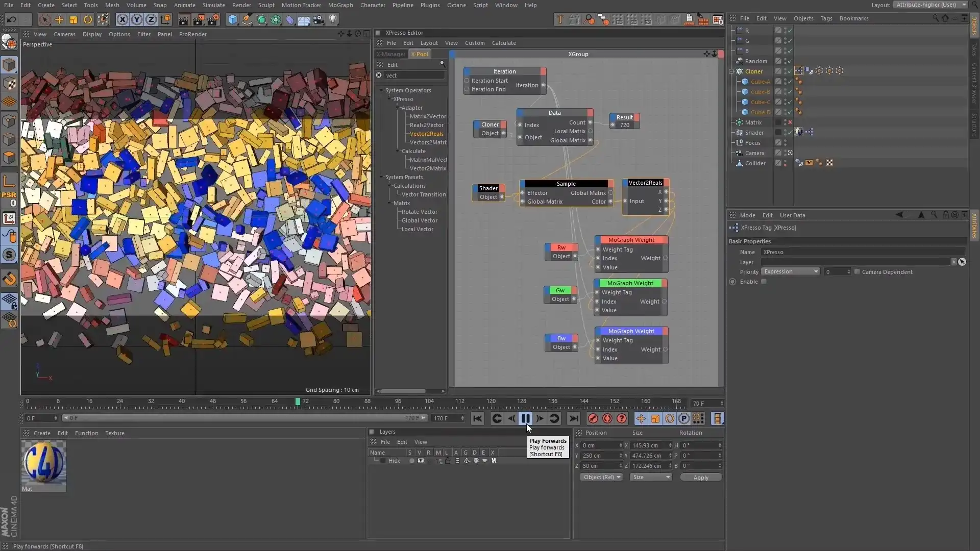The image size is (980, 551).
Task: Click the Autokeying icon near the timeline
Action: coord(607,418)
